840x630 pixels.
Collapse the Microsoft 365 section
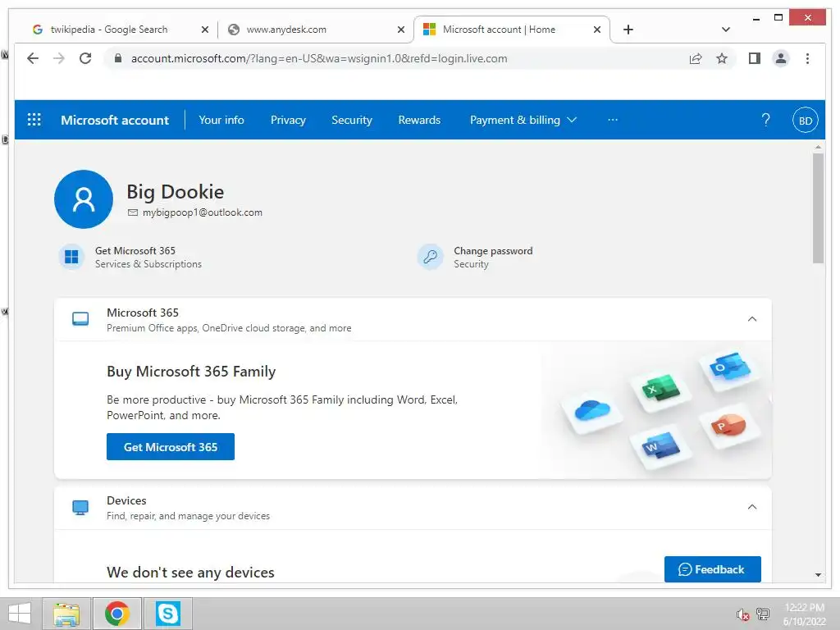[752, 319]
